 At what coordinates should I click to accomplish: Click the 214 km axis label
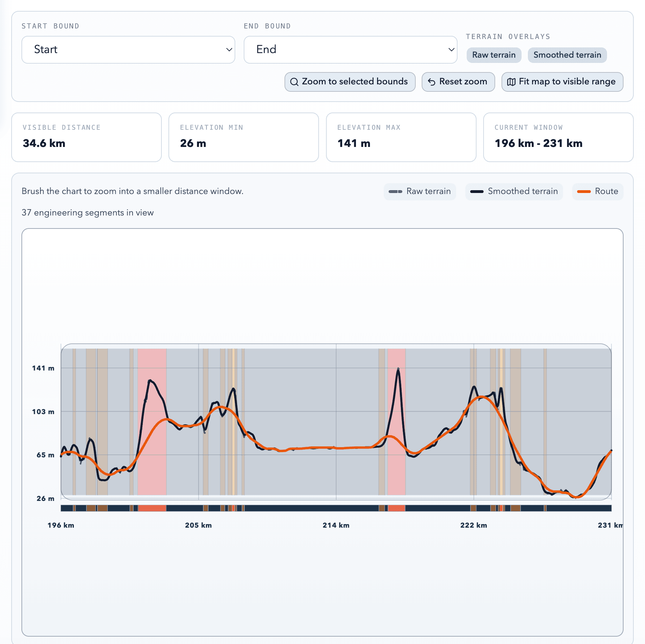[336, 525]
